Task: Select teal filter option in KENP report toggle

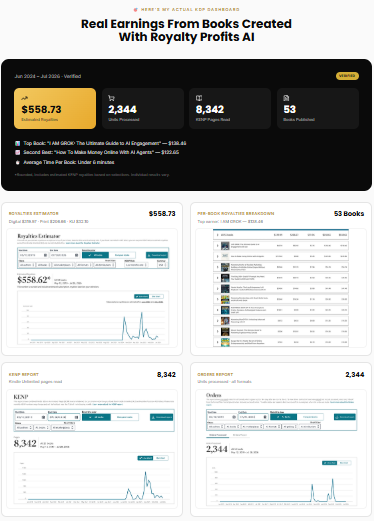Action: coord(96,417)
